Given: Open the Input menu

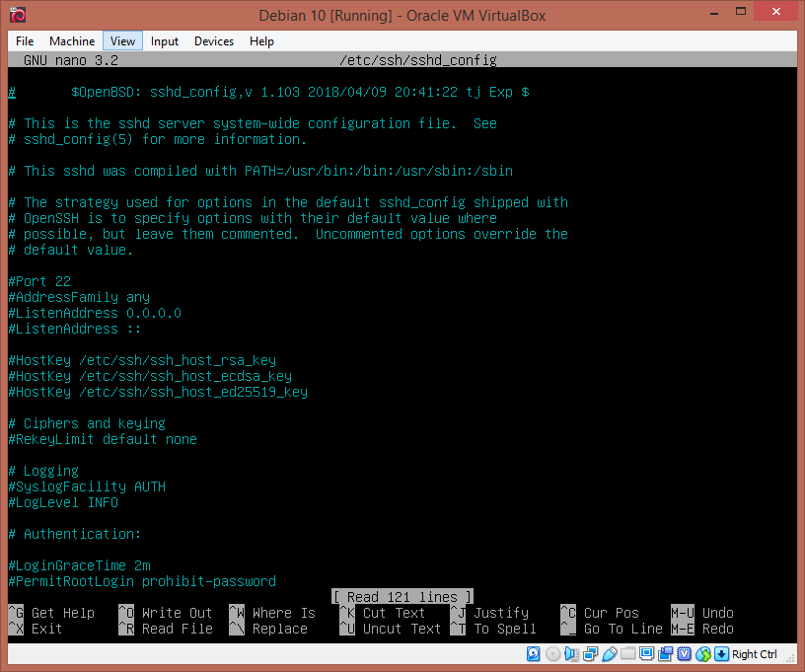Looking at the screenshot, I should pyautogui.click(x=165, y=41).
